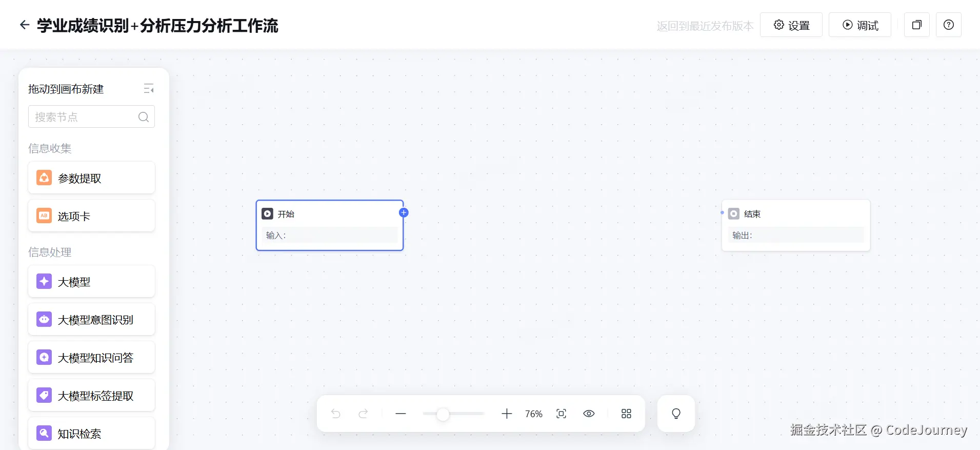Screen dimensions: 980x450
Task: Open the 设置 settings button
Action: pos(791,25)
